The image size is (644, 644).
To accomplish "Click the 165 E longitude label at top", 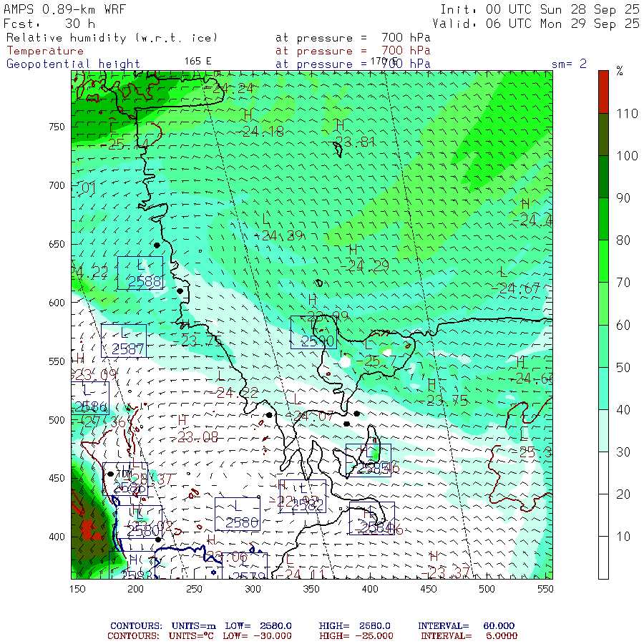I will click(x=198, y=61).
